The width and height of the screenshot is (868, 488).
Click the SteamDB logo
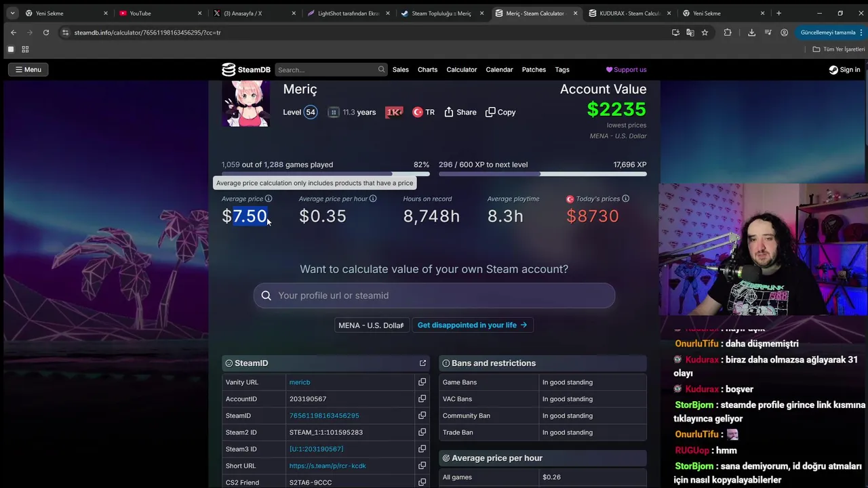[246, 70]
